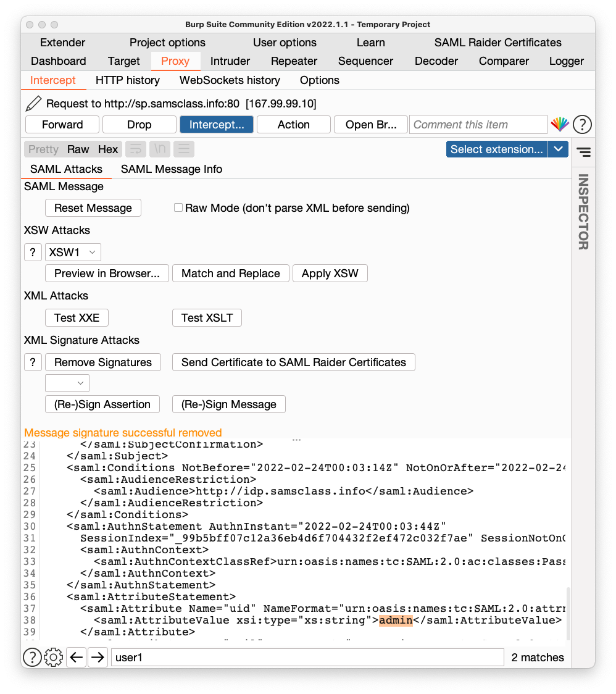
Task: Click the Remove Signatures button
Action: coord(102,362)
